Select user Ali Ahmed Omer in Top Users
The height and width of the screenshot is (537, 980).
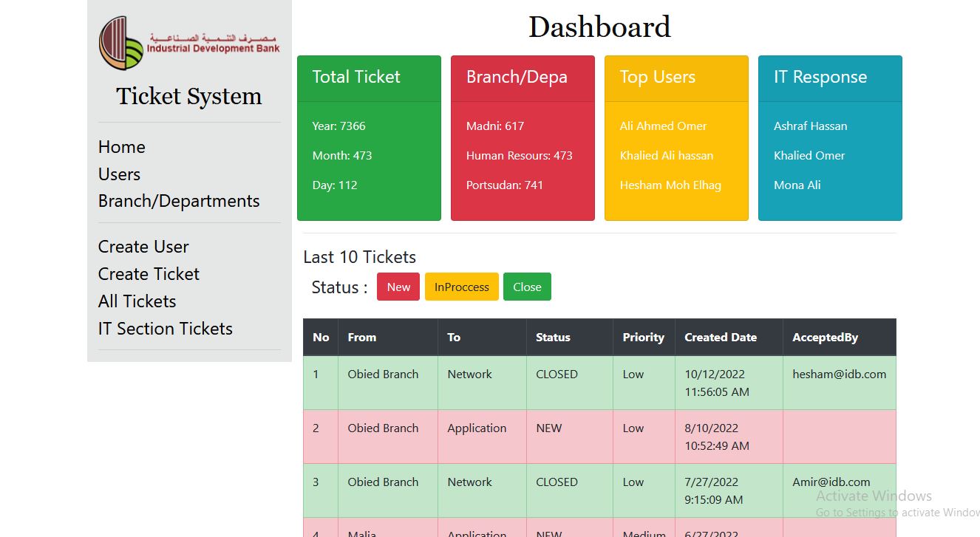(x=664, y=126)
